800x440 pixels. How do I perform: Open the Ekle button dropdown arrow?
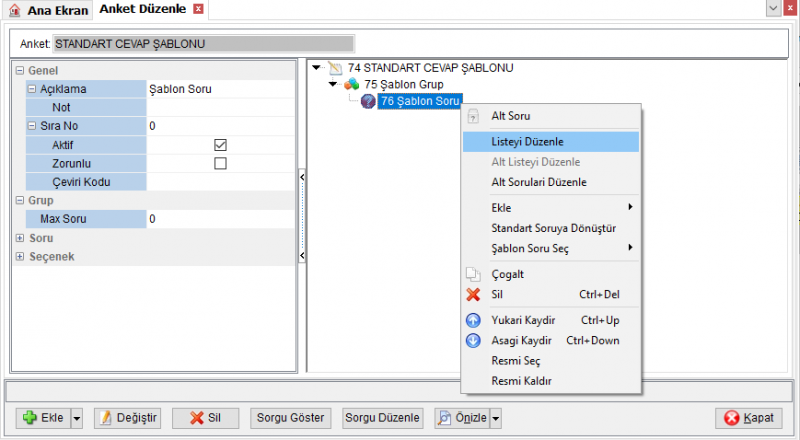click(77, 418)
